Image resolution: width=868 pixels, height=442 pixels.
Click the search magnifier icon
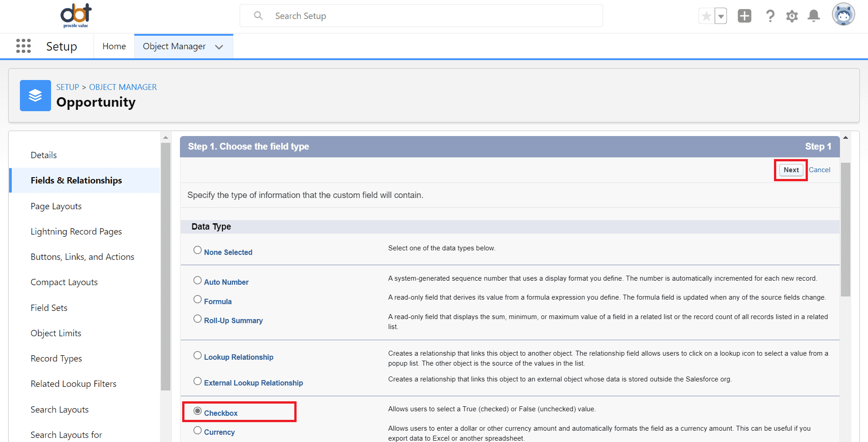[x=258, y=16]
